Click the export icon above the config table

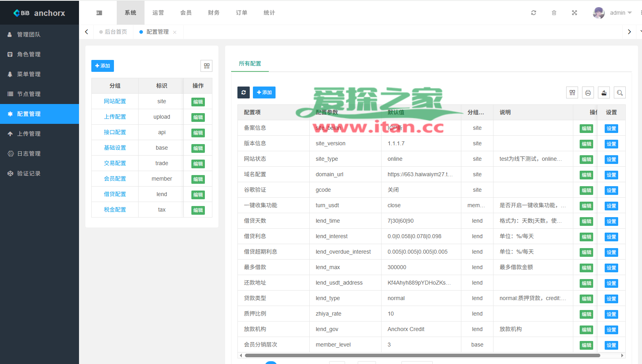pos(604,92)
